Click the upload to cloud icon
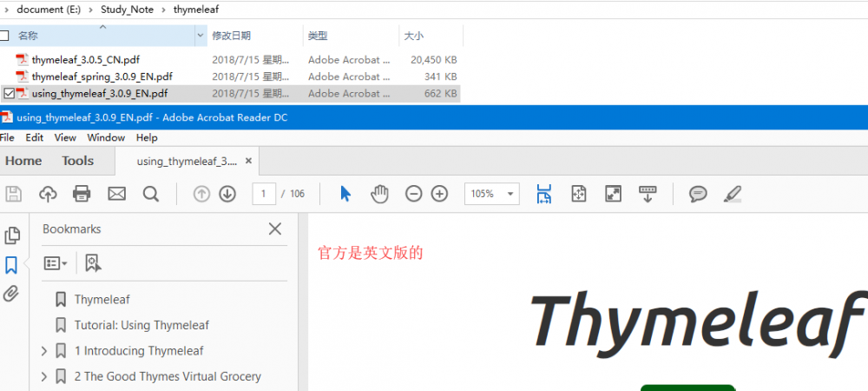 coord(48,194)
